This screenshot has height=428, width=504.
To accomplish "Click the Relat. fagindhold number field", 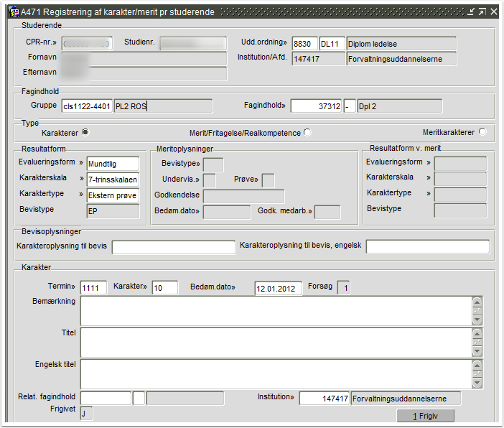I will tap(106, 398).
